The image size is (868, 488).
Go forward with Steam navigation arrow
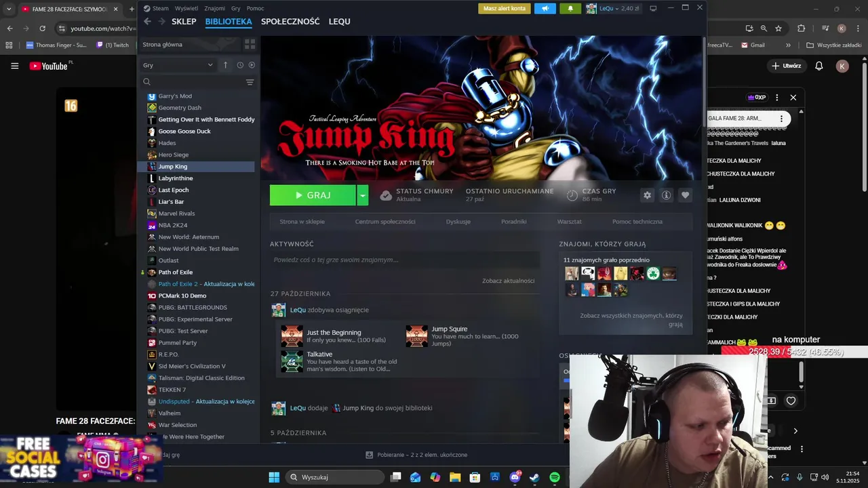[x=161, y=22]
